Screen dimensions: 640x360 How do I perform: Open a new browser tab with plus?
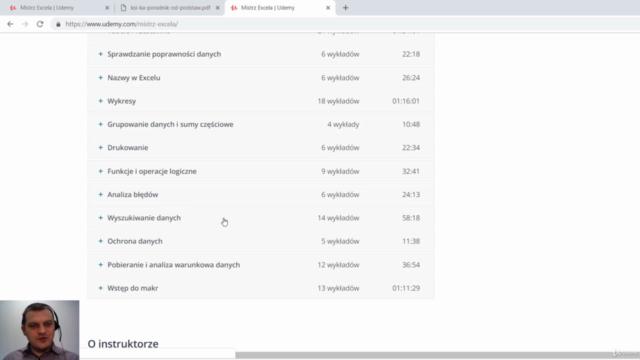pyautogui.click(x=345, y=8)
